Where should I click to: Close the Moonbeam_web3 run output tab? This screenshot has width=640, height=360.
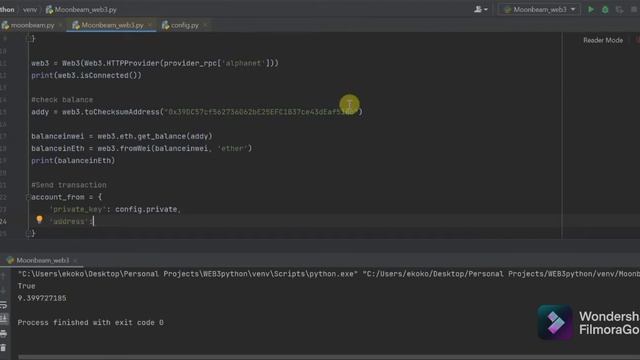pyautogui.click(x=75, y=260)
